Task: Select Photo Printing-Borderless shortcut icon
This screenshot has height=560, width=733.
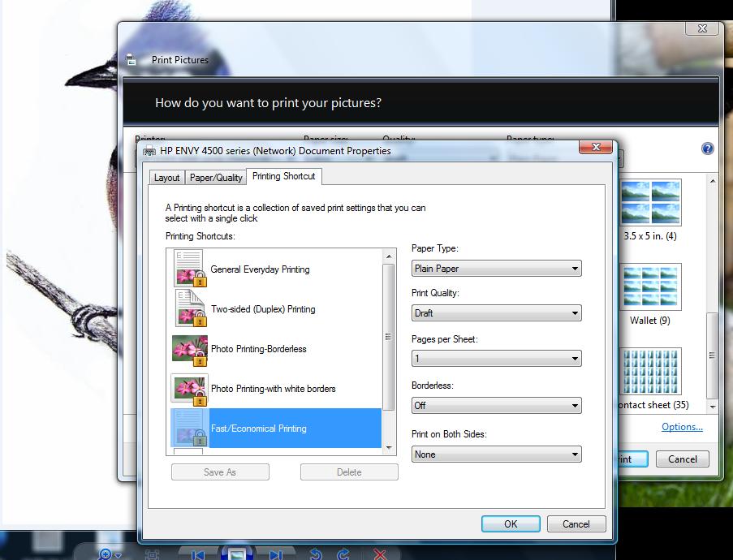Action: coord(190,350)
